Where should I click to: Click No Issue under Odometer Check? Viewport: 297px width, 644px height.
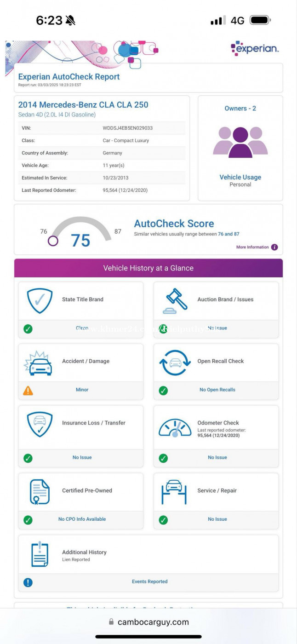(217, 457)
